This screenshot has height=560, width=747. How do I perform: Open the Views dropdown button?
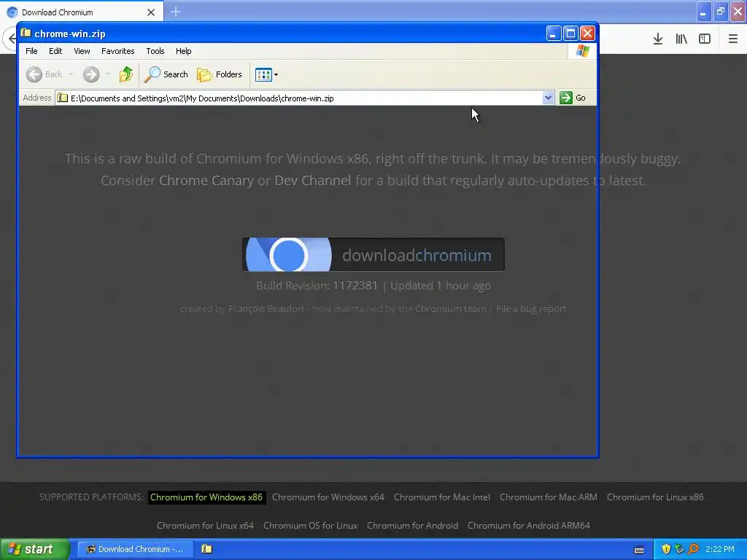point(266,75)
